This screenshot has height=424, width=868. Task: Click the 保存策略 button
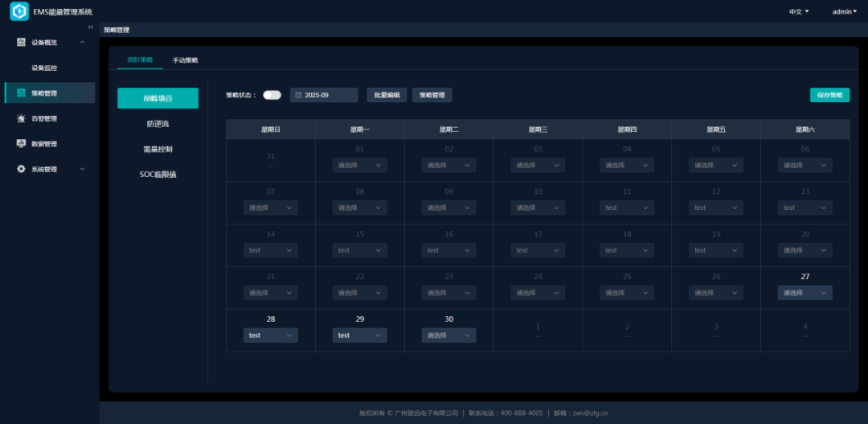coord(829,95)
